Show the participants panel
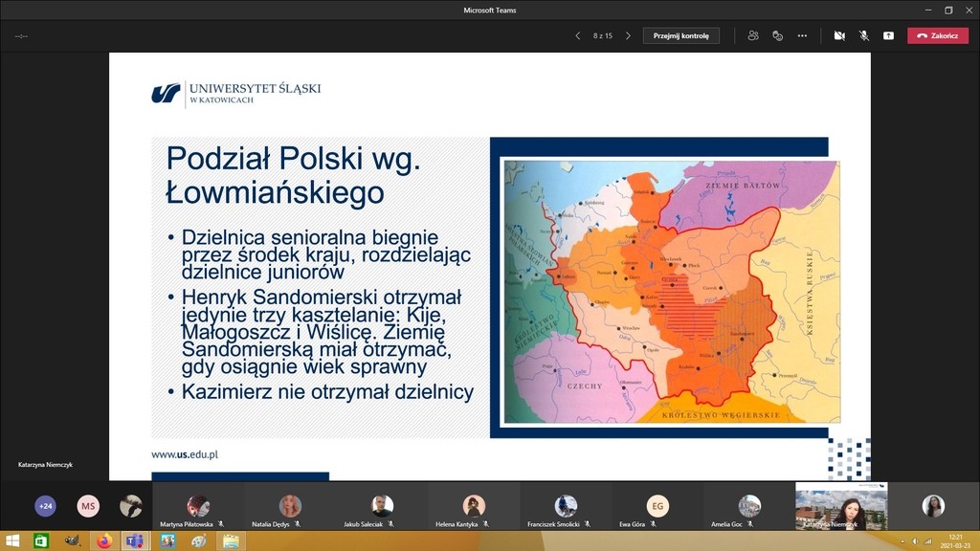This screenshot has width=980, height=551. (753, 35)
